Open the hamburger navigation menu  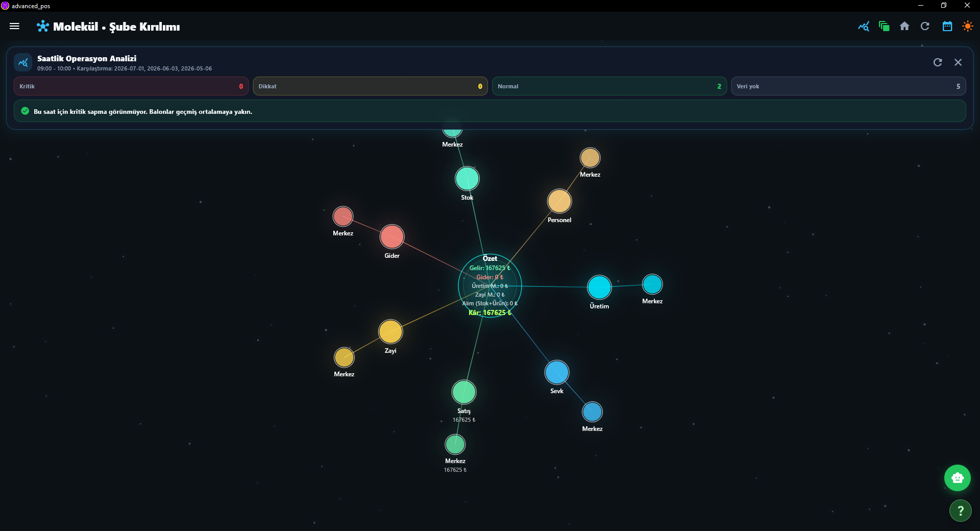pyautogui.click(x=14, y=26)
